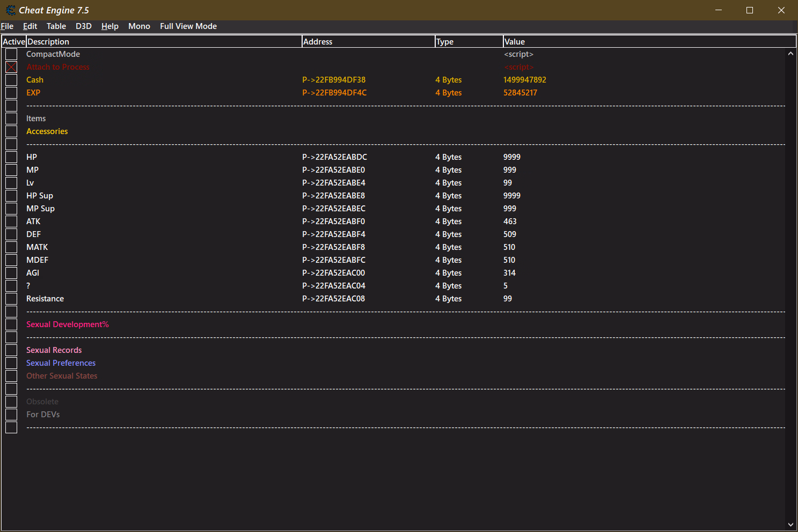Screen dimensions: 798x532
Task: Toggle the MDEF checkbox
Action: click(x=11, y=260)
